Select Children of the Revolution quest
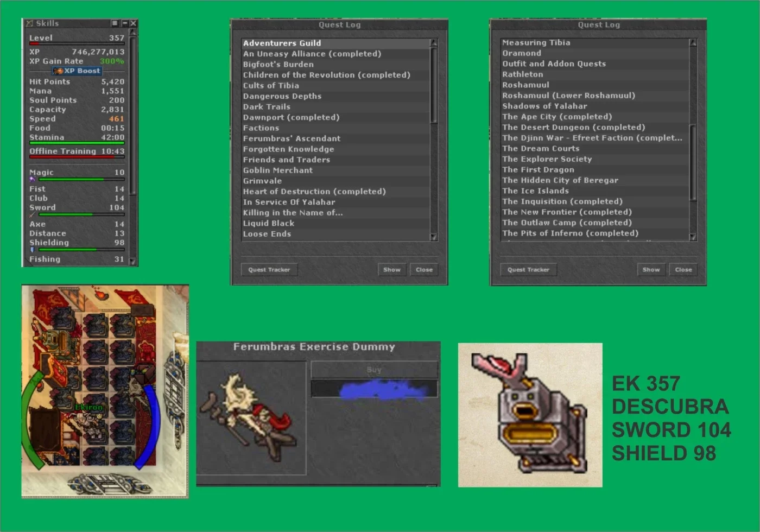The image size is (760, 532). tap(335, 75)
